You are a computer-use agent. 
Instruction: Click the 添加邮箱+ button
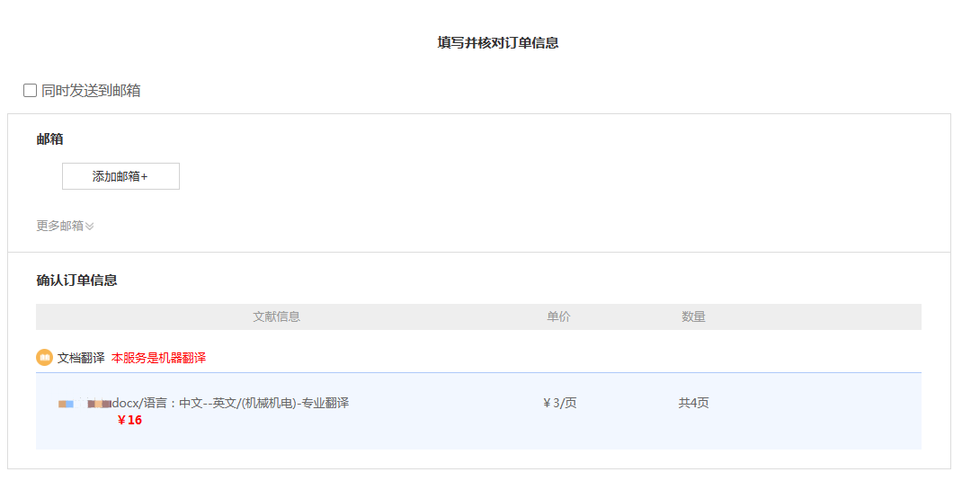tap(120, 176)
